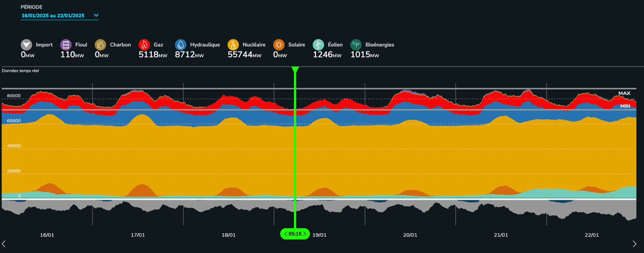Select the Charbon coal icon
The height and width of the screenshot is (253, 644).
tap(100, 45)
